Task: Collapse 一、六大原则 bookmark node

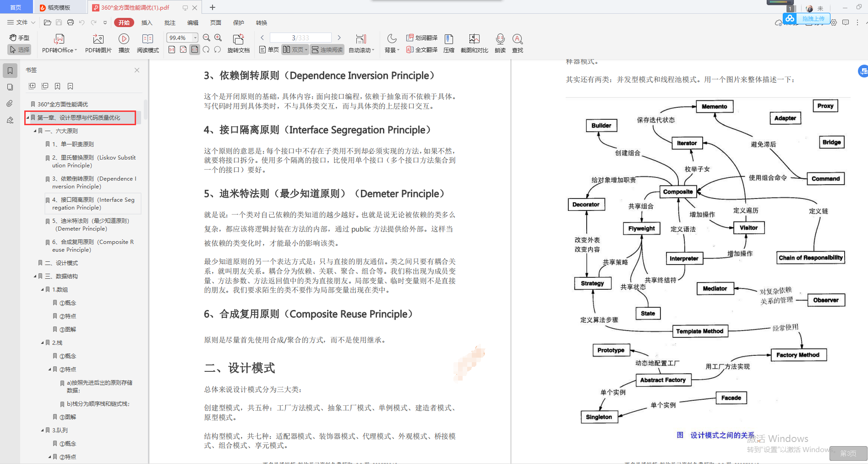Action: click(35, 131)
